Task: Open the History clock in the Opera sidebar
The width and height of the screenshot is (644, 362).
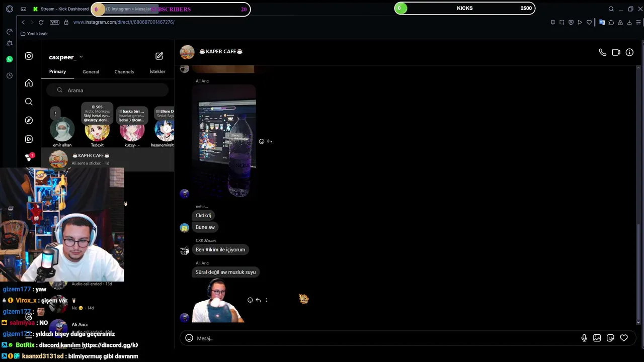Action: (x=10, y=75)
